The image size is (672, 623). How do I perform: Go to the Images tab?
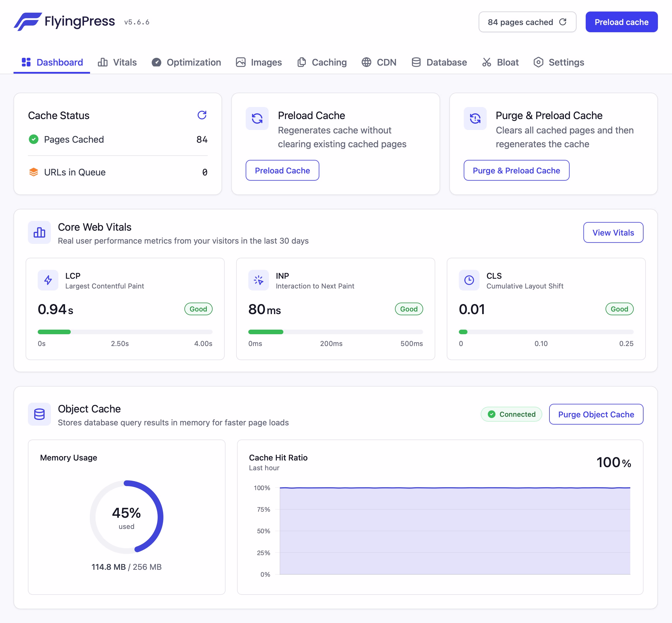click(259, 62)
